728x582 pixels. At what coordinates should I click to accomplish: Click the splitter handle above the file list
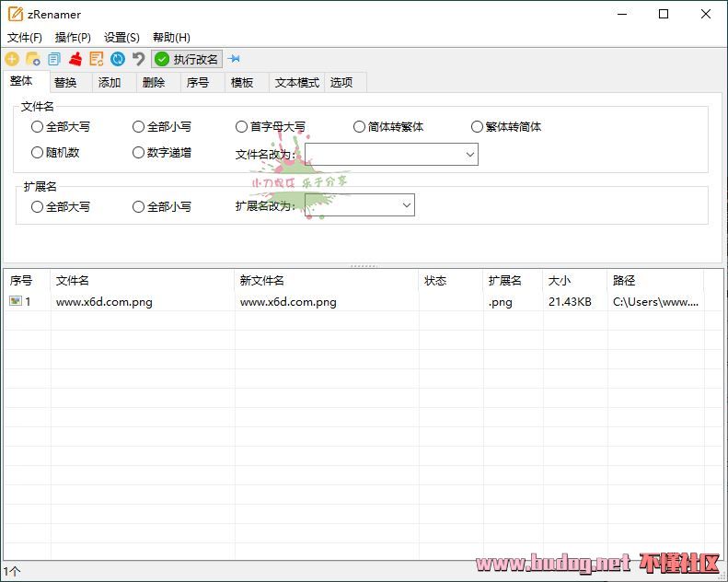tap(364, 265)
